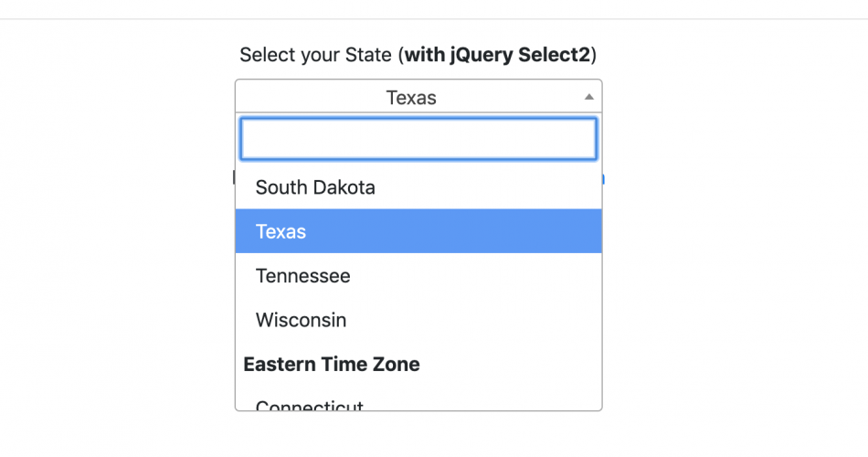Viewport: 868px width, 457px height.
Task: Set the state to South Dakota
Action: [x=315, y=187]
